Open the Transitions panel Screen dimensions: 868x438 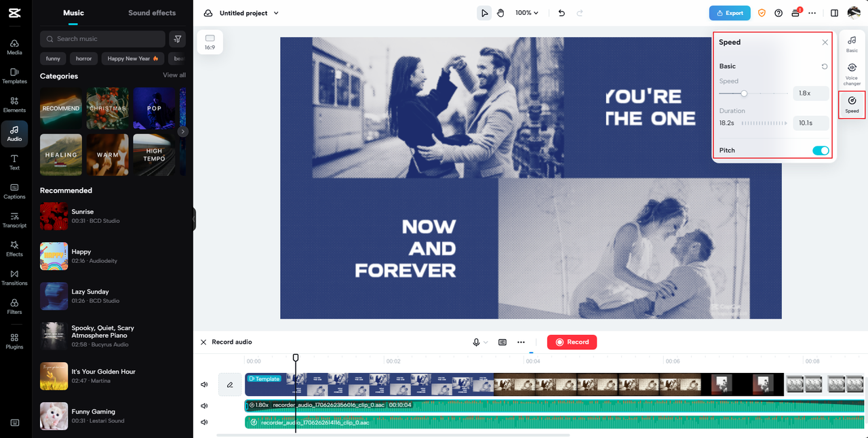[14, 277]
